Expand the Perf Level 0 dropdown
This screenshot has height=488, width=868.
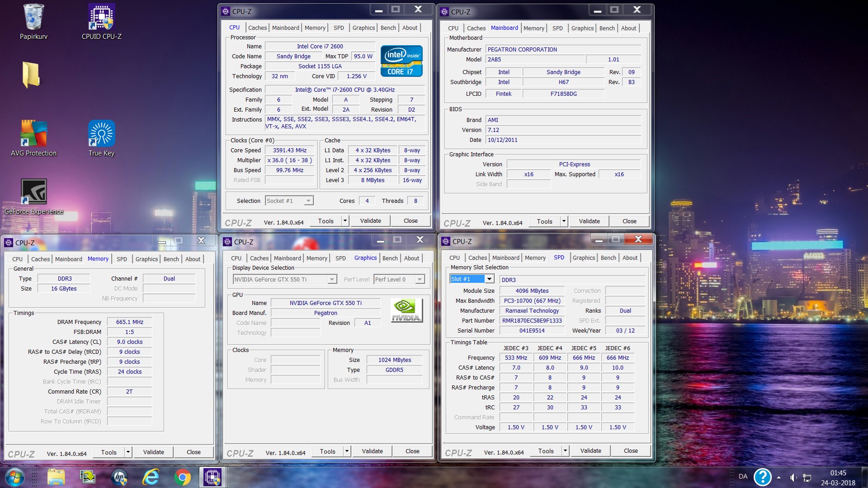[x=420, y=279]
